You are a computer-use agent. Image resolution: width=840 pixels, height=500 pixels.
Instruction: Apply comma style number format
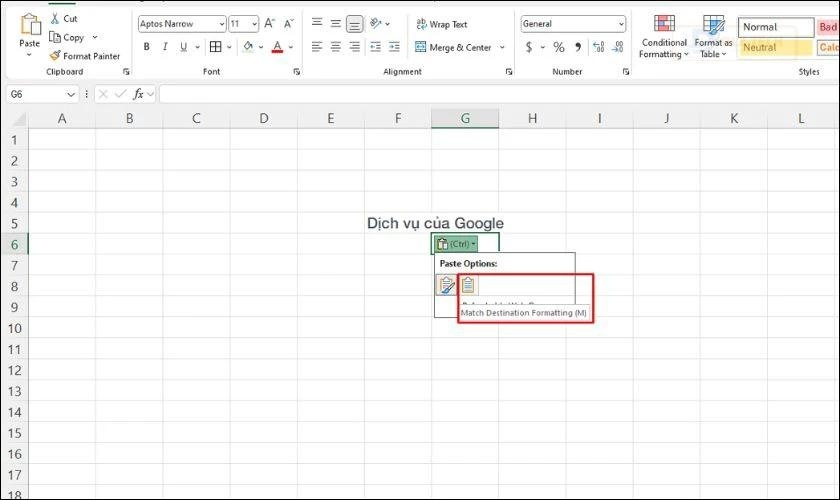[578, 47]
